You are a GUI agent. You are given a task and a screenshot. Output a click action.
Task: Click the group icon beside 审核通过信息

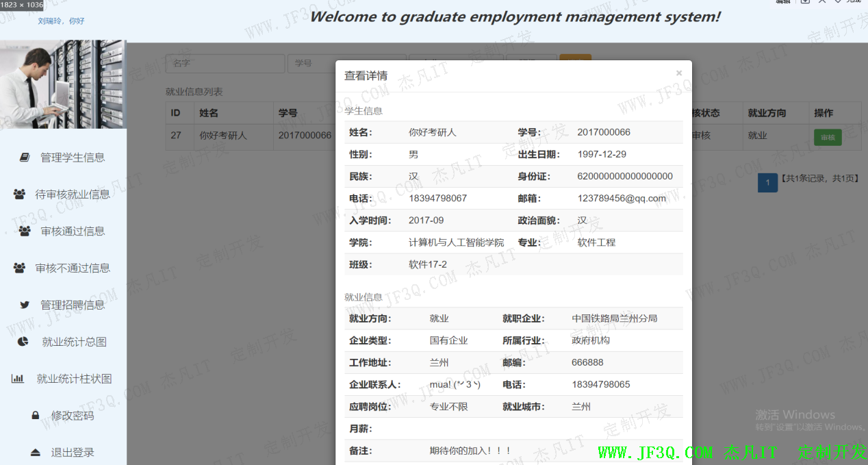coord(25,231)
